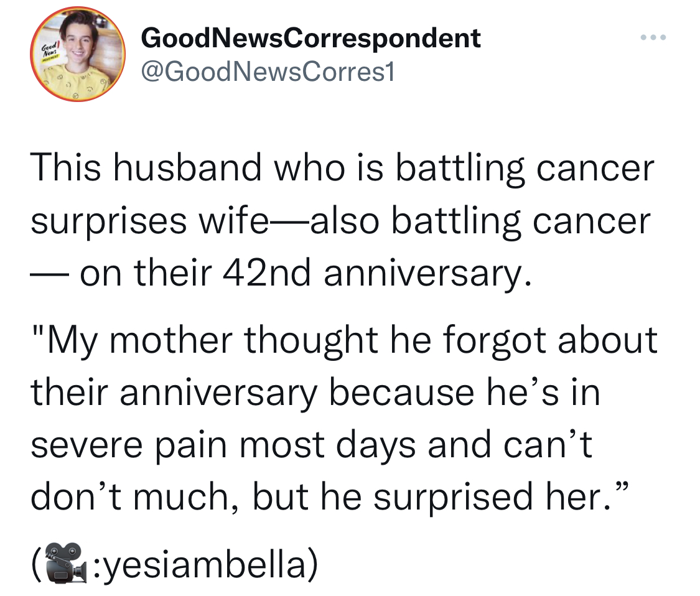This screenshot has width=700, height=596.
Task: Click the movie camera emoji icon
Action: 65,563
